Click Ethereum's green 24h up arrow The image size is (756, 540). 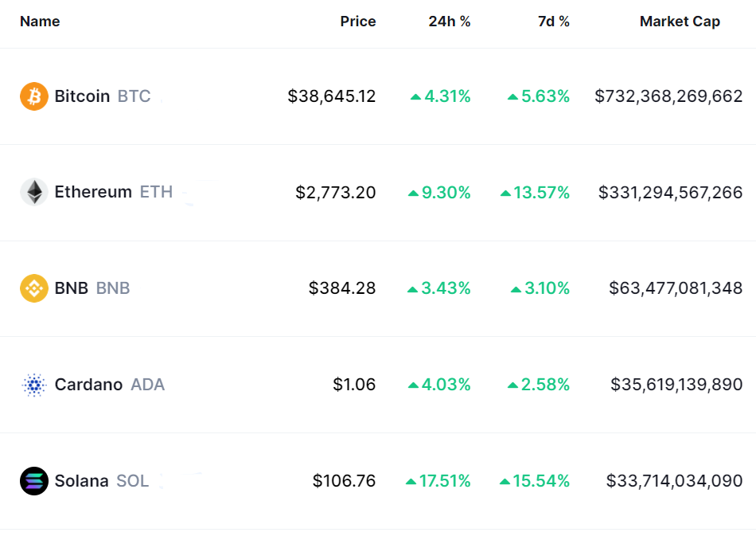pyautogui.click(x=413, y=193)
